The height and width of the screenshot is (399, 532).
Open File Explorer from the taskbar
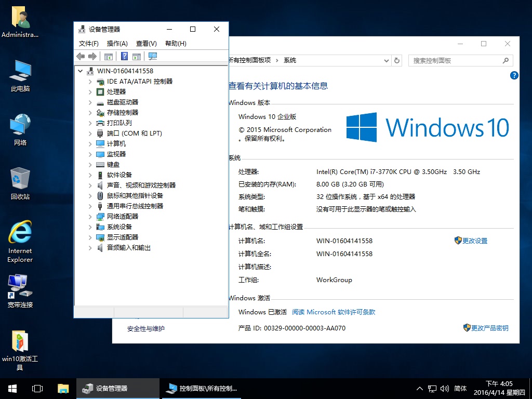[x=63, y=389]
